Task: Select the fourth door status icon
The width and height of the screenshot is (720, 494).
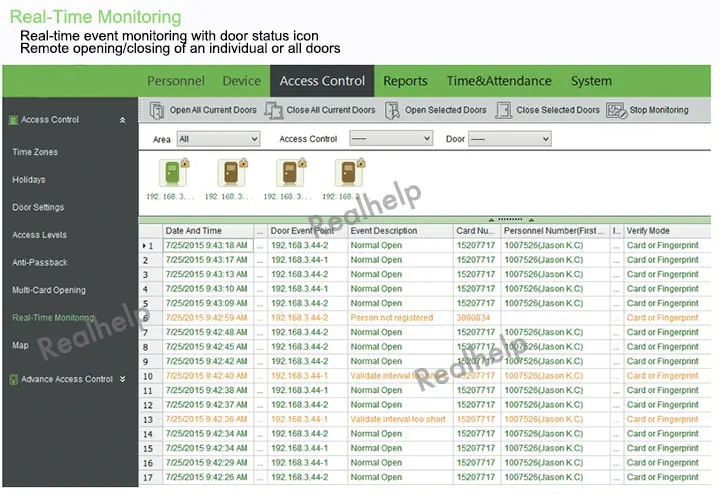Action: coord(350,172)
